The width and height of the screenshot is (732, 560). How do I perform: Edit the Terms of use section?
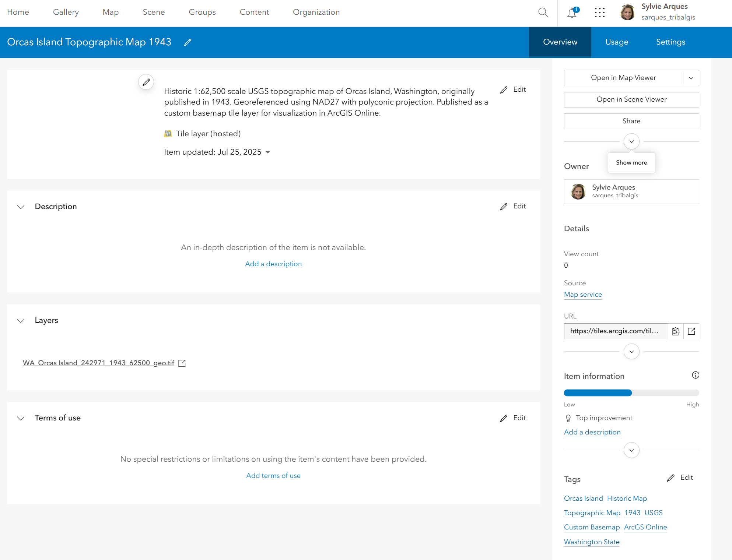click(513, 418)
